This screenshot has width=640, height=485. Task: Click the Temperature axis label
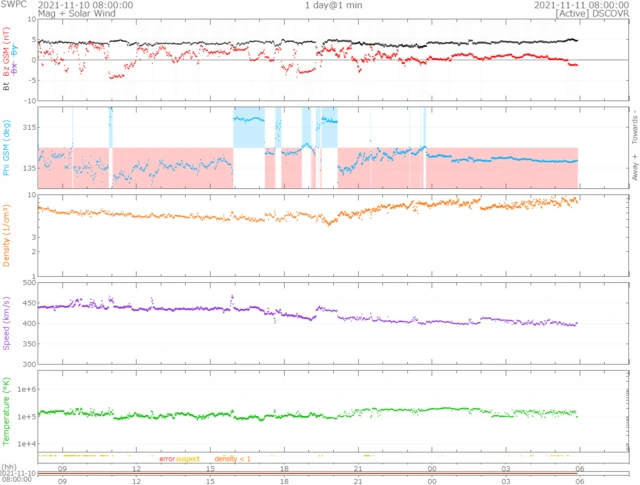[x=7, y=408]
